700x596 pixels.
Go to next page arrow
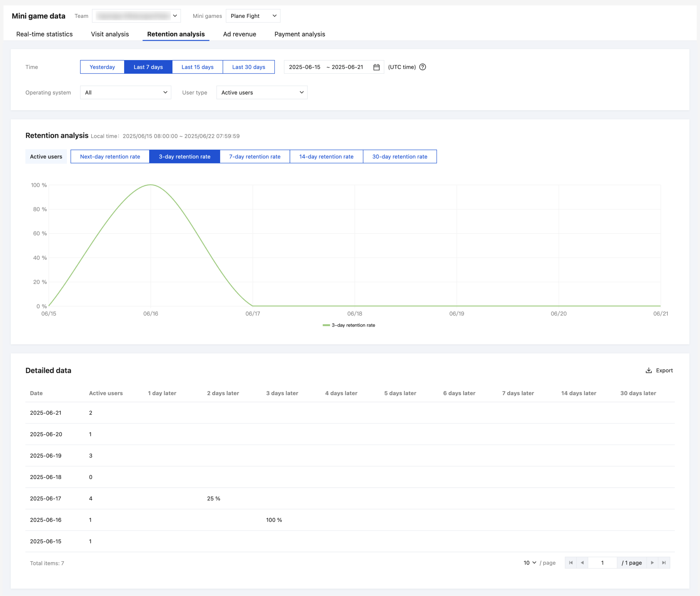(x=652, y=563)
